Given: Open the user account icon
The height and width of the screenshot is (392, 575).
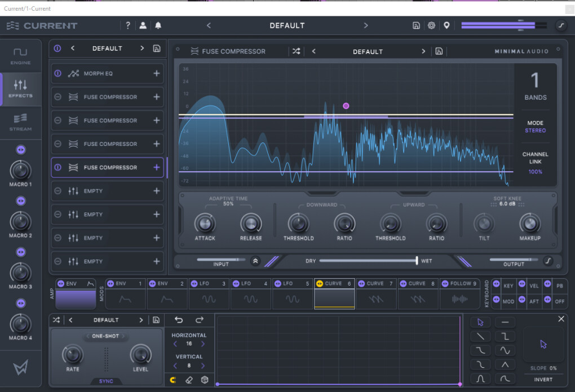Looking at the screenshot, I should [143, 25].
